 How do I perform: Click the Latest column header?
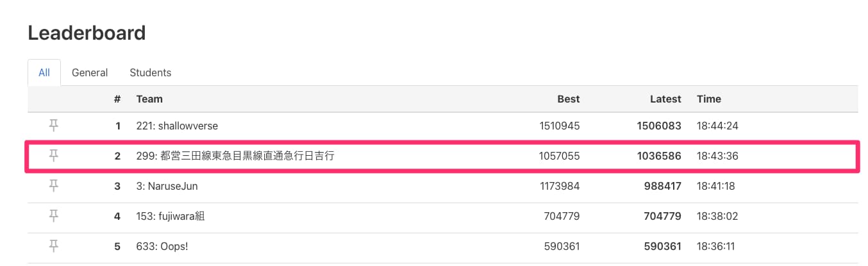click(665, 99)
